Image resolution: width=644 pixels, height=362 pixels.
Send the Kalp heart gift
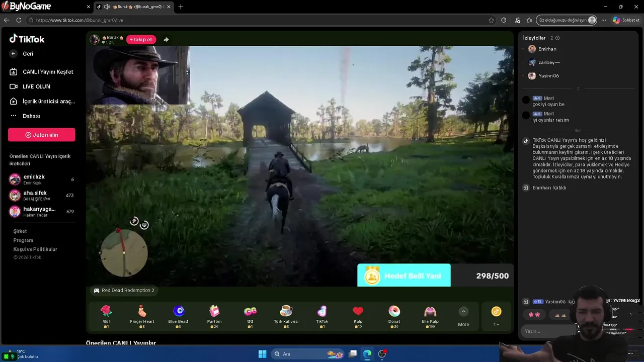[x=358, y=316]
